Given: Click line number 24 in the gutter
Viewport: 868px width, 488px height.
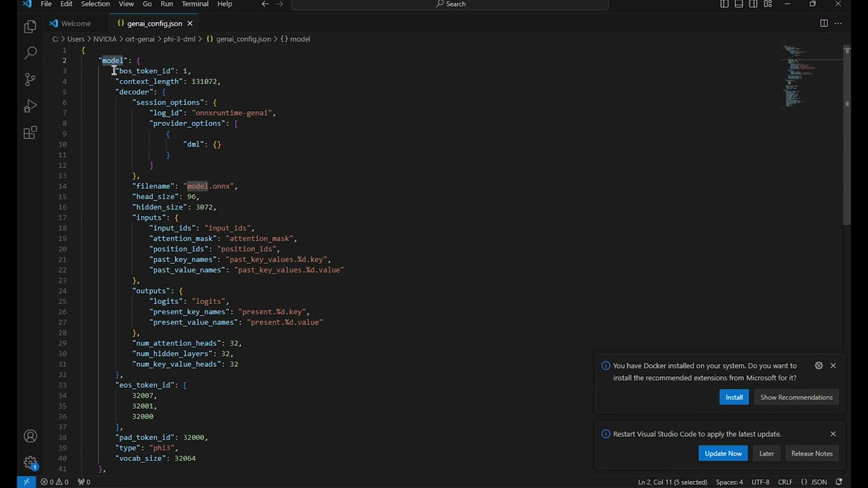Looking at the screenshot, I should 62,291.
